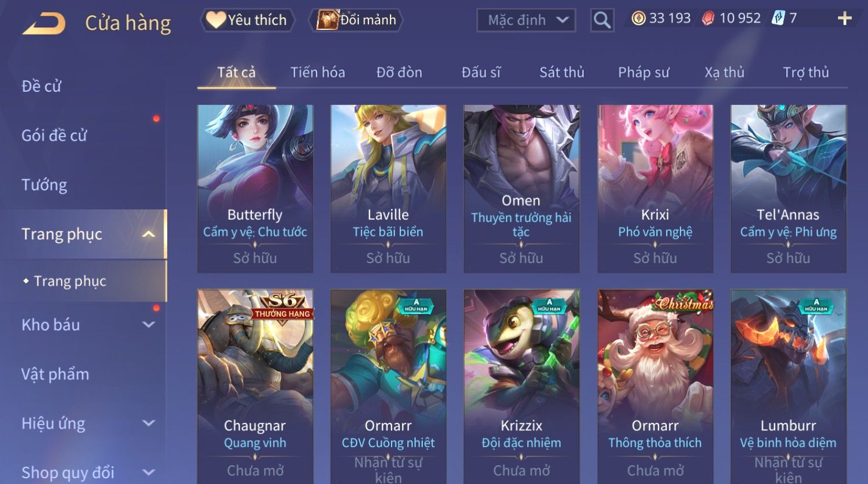The image size is (868, 484).
Task: Open the Mặc định sort dropdown
Action: (x=526, y=20)
